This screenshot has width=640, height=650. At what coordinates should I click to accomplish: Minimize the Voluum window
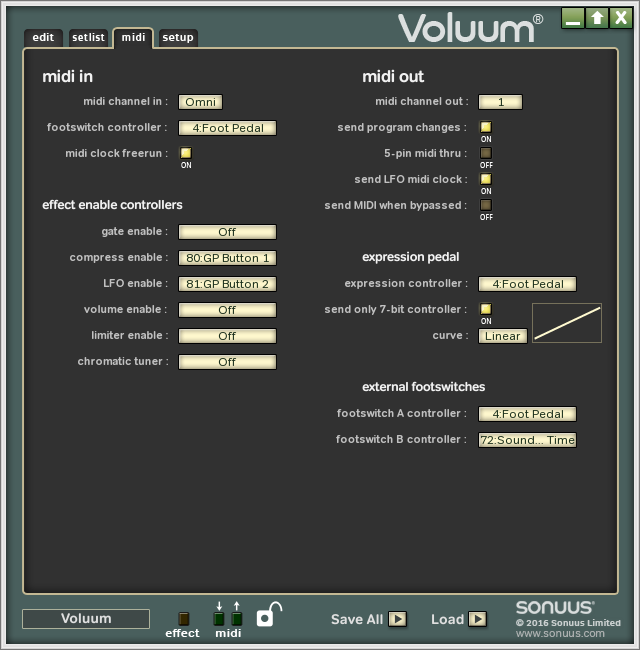click(x=573, y=18)
